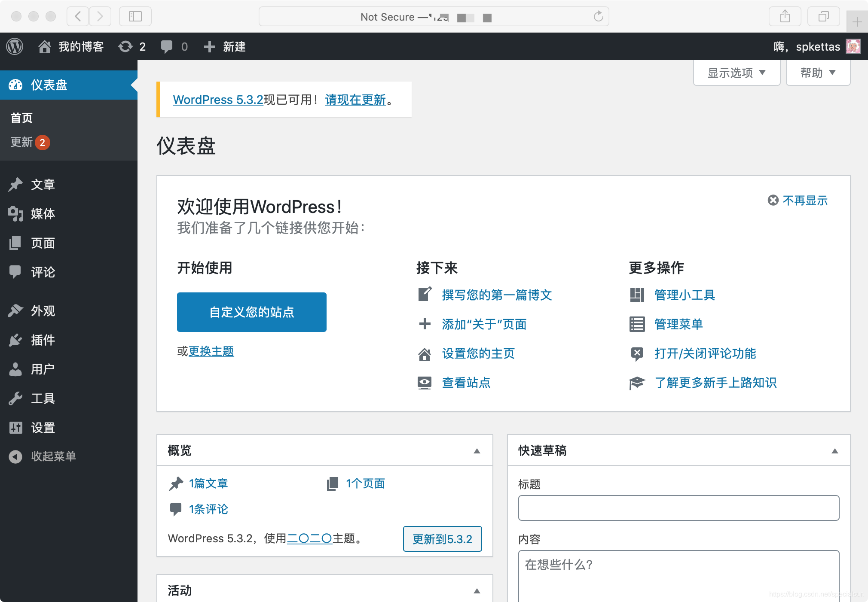Click the 更换主题 link
The width and height of the screenshot is (868, 602).
[211, 351]
